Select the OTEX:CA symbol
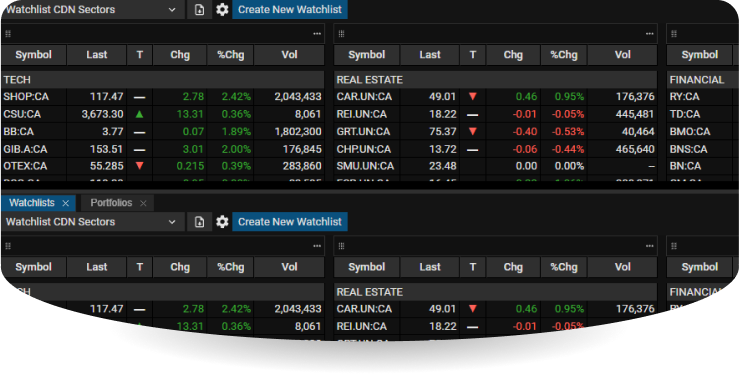The image size is (739, 374). coord(25,166)
